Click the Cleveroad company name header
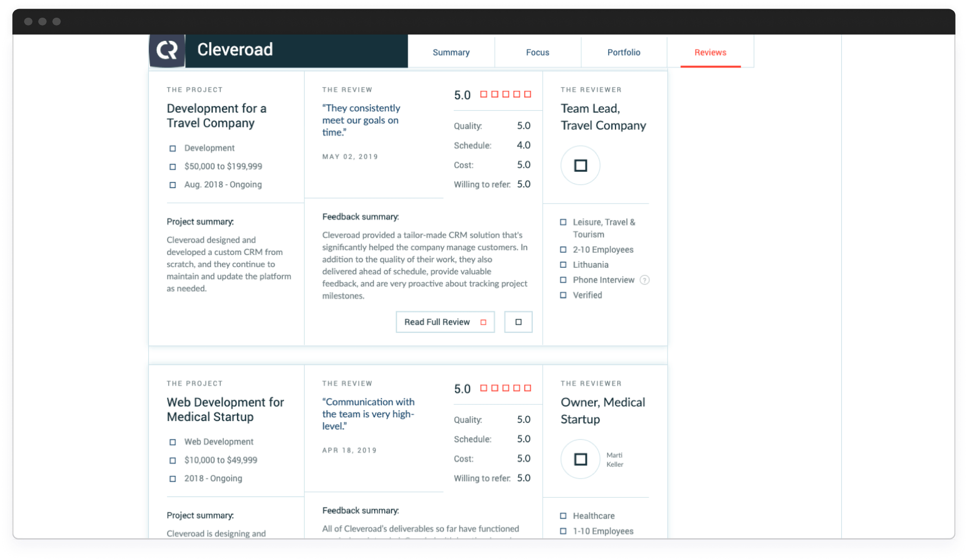The width and height of the screenshot is (967, 560). pyautogui.click(x=235, y=50)
